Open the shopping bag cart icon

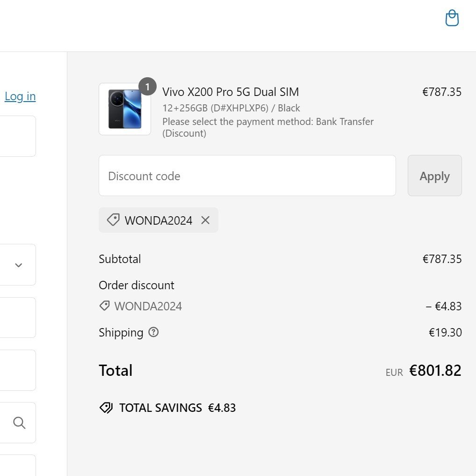452,18
